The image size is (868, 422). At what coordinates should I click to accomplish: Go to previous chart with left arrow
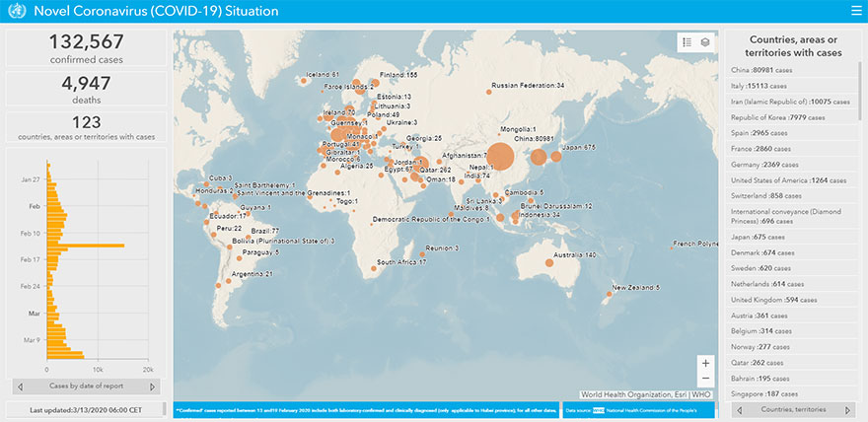point(18,385)
